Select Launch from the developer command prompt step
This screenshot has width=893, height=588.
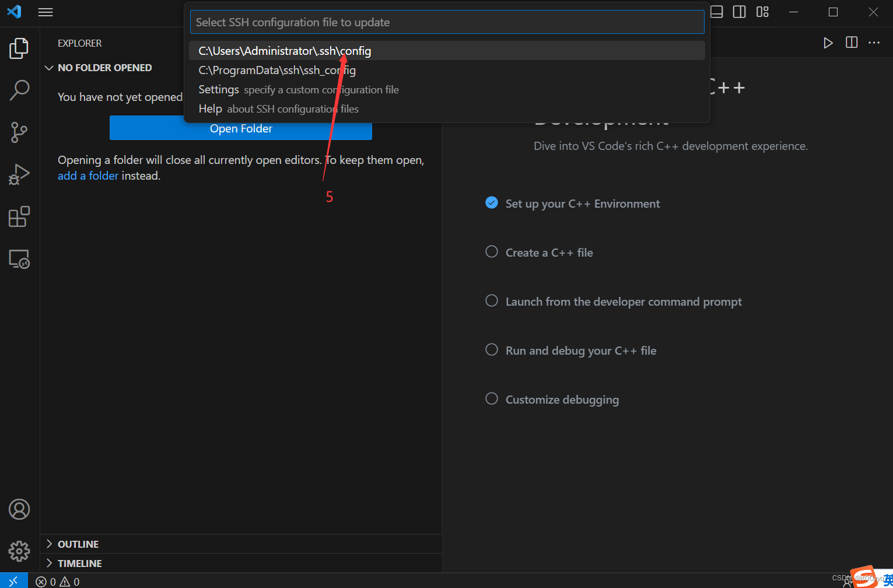(614, 302)
